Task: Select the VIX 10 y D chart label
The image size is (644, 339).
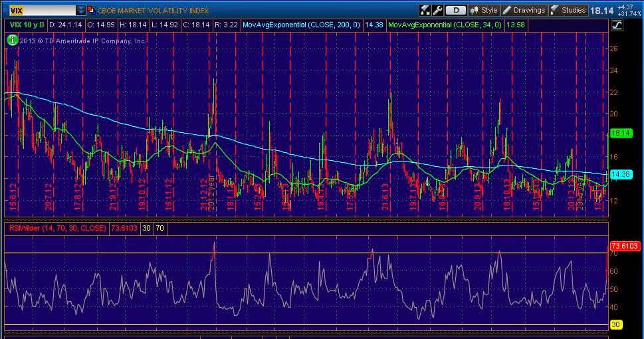Action: [27, 25]
